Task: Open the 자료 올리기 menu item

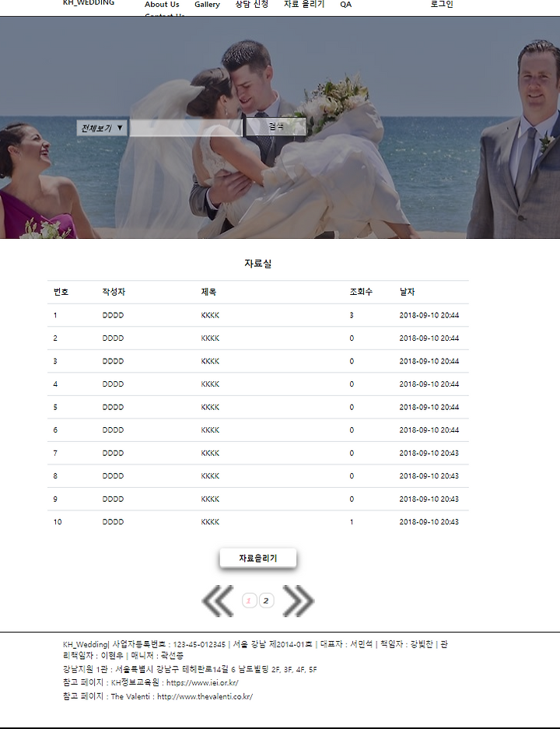Action: pos(304,4)
